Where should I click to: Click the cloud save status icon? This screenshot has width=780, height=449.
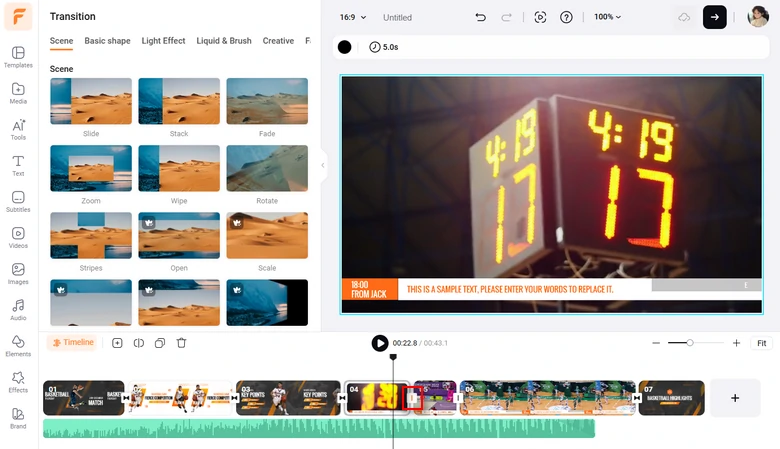[684, 17]
